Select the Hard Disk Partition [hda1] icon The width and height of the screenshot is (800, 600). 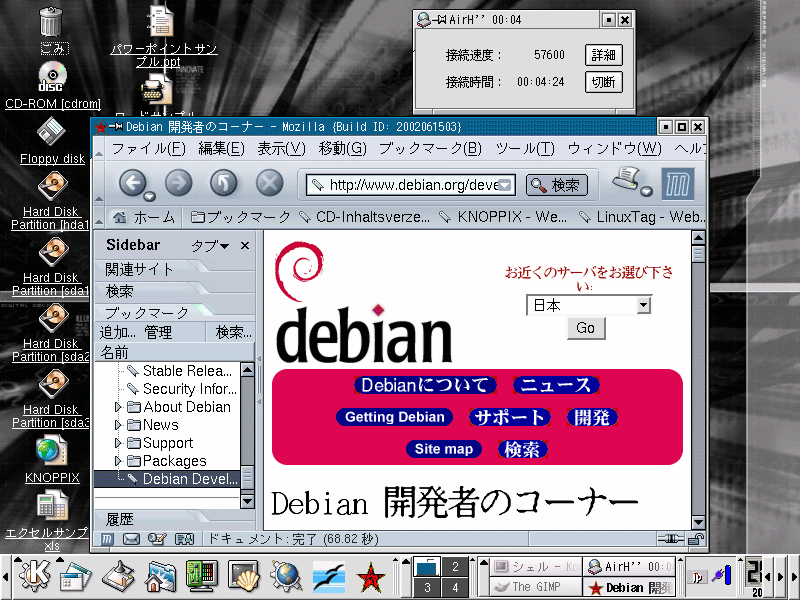pos(53,186)
